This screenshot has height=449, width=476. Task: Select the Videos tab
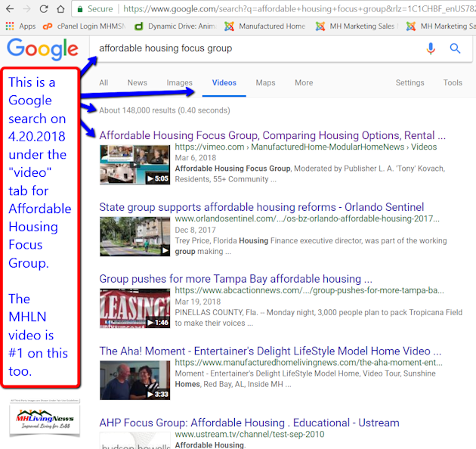pyautogui.click(x=224, y=83)
